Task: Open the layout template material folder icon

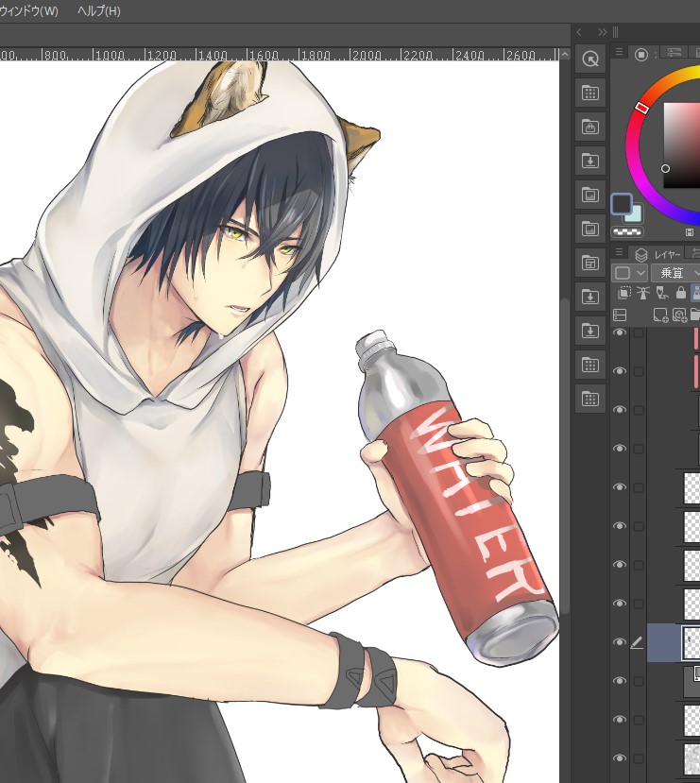Action: [590, 263]
